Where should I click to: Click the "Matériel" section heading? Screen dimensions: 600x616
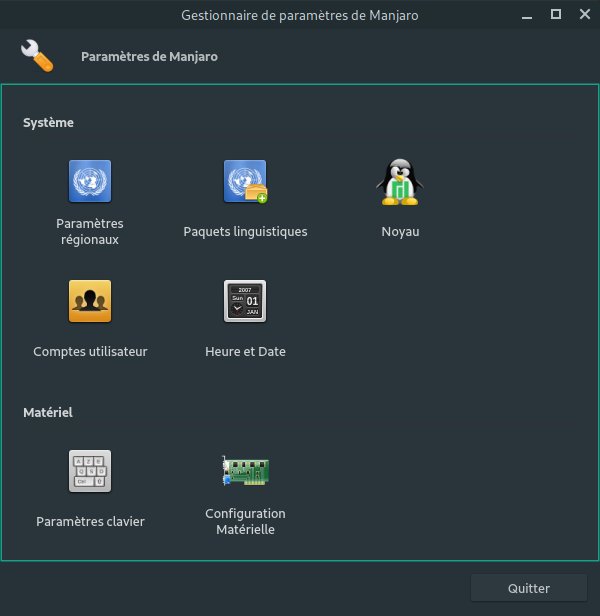pyautogui.click(x=48, y=412)
